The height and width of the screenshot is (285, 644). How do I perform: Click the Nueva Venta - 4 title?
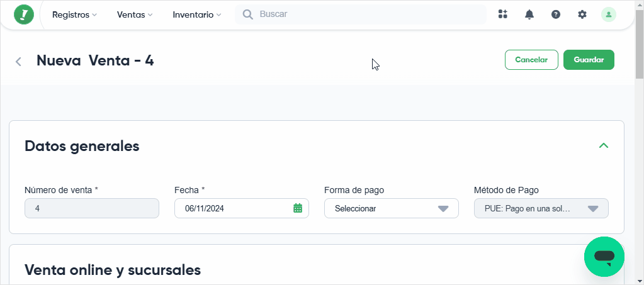tap(95, 61)
